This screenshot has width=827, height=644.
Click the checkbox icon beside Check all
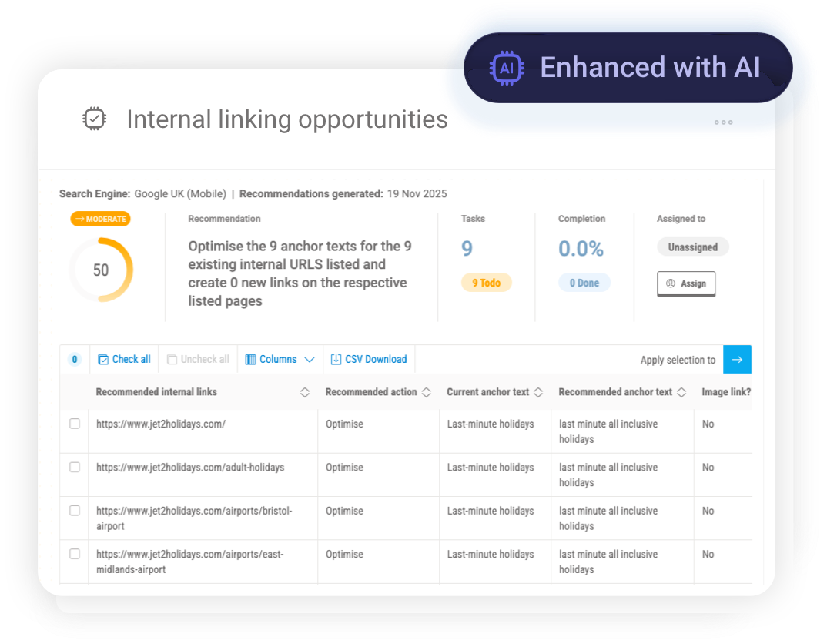click(x=102, y=359)
